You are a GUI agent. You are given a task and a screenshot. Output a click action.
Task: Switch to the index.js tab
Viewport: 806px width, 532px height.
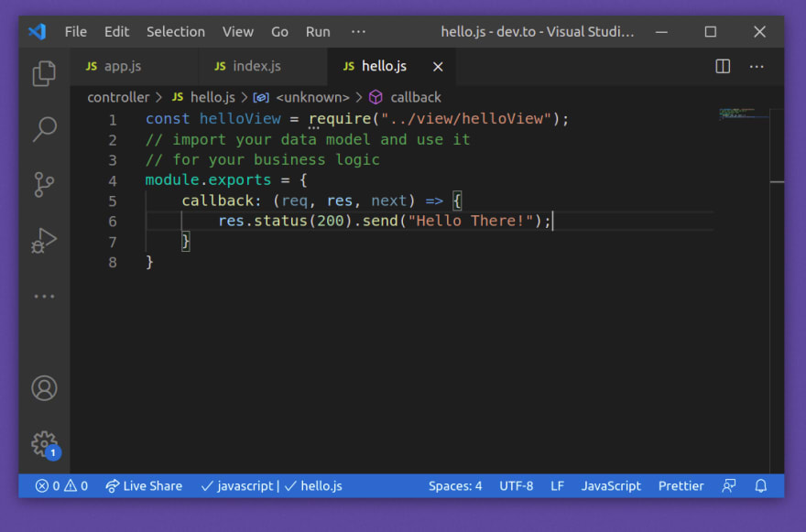263,66
